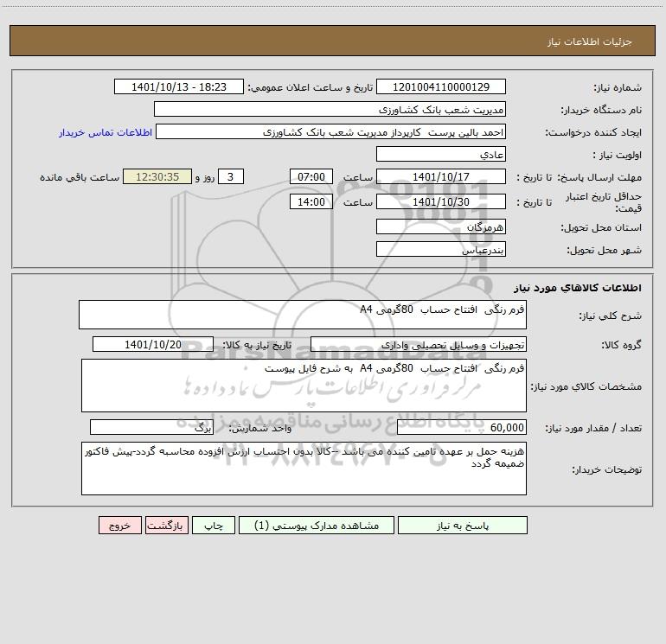Click the delivery province field هرمزگان
The height and width of the screenshot is (644, 666).
[441, 226]
